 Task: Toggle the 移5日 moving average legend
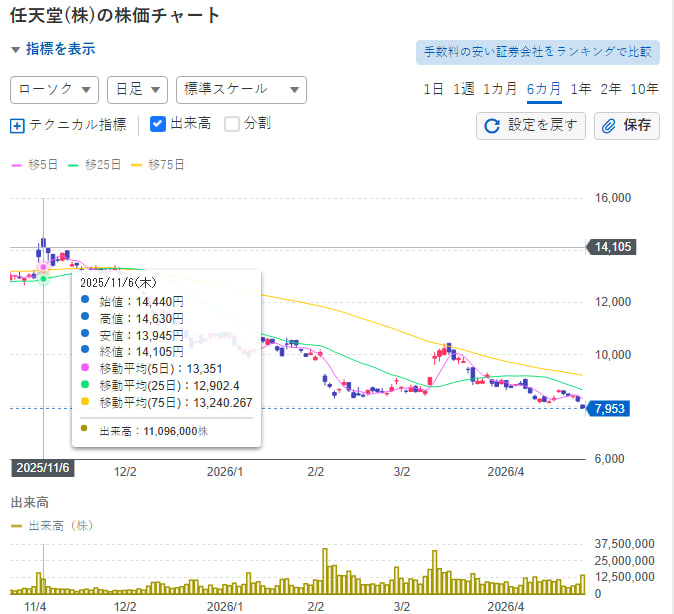click(x=34, y=165)
